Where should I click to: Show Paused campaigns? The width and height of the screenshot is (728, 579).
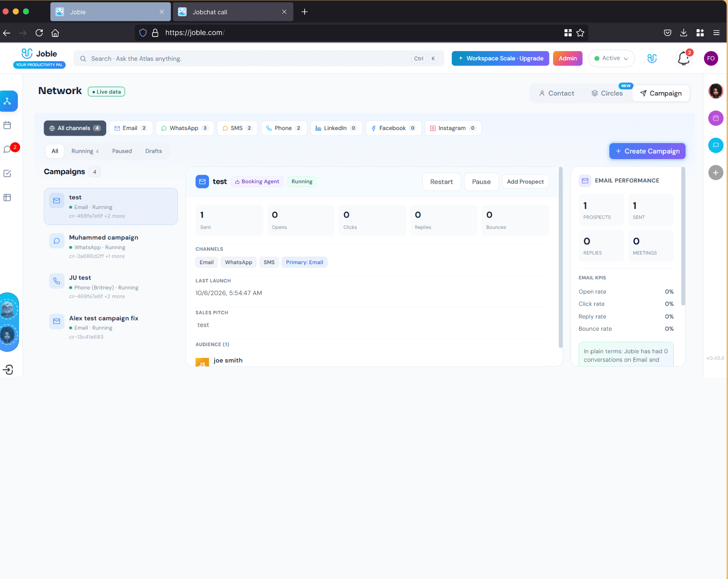(x=122, y=151)
